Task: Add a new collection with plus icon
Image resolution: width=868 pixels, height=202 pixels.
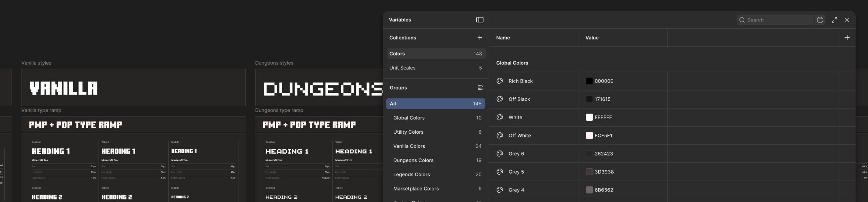Action: click(x=480, y=38)
